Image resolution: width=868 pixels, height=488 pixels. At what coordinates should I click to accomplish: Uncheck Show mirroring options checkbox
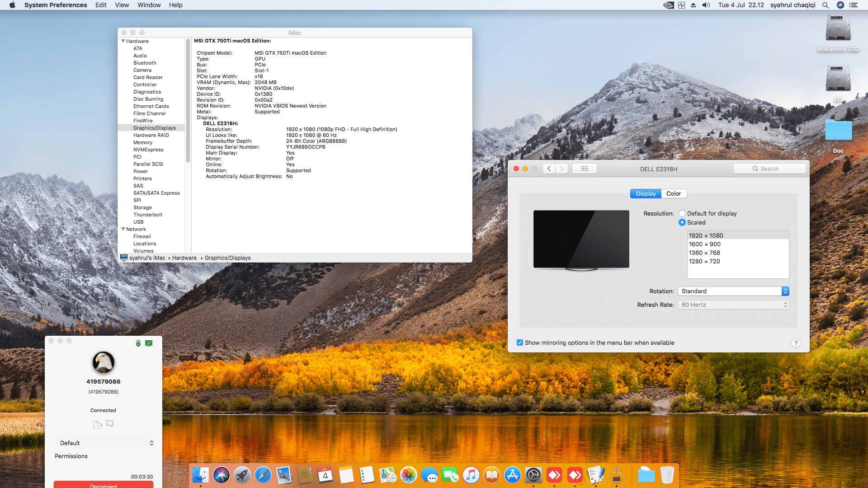click(520, 343)
